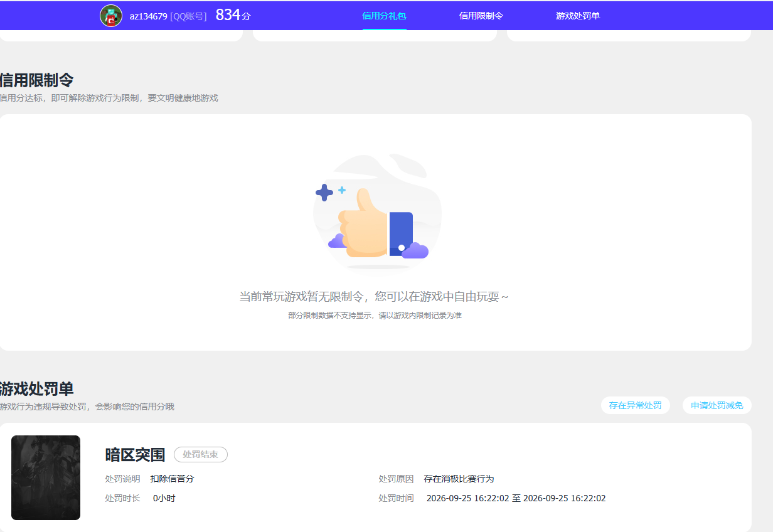Click the [QQ账号] label

pyautogui.click(x=188, y=16)
